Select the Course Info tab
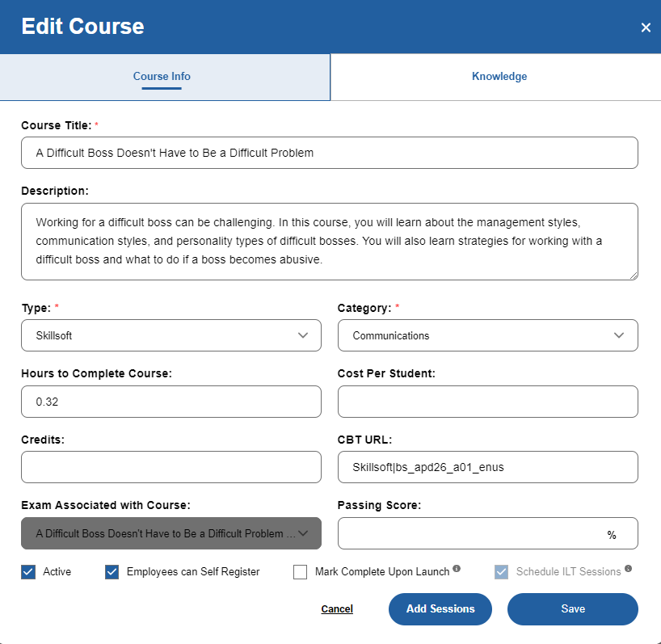 point(162,76)
